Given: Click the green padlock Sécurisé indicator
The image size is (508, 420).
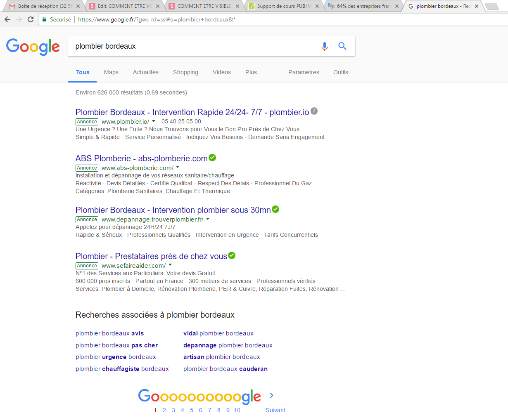Looking at the screenshot, I should [57, 19].
